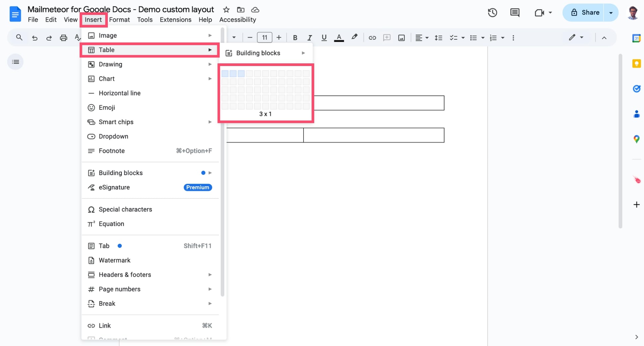This screenshot has height=346, width=644.
Task: Get more add-ons with plus
Action: [x=636, y=205]
